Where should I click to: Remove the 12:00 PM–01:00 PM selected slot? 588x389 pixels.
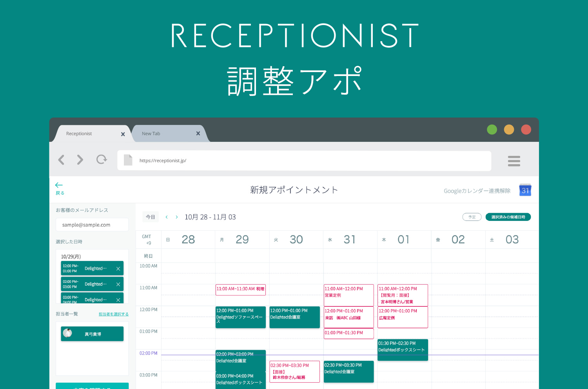click(118, 268)
